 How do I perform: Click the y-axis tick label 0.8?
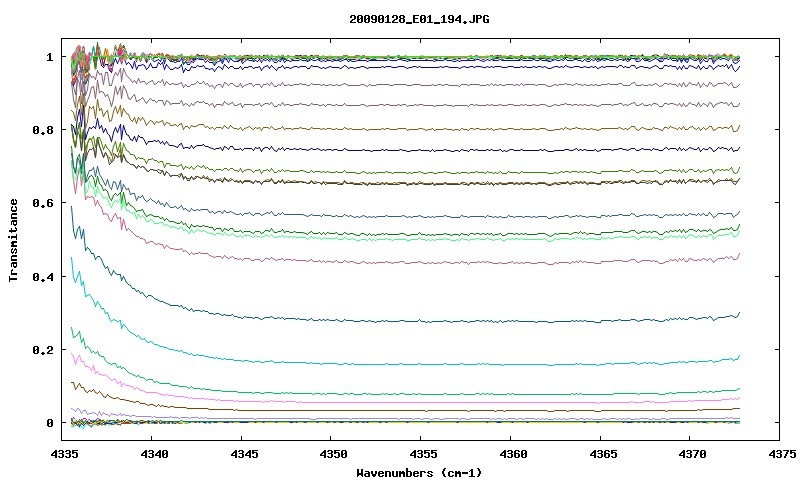pyautogui.click(x=43, y=130)
